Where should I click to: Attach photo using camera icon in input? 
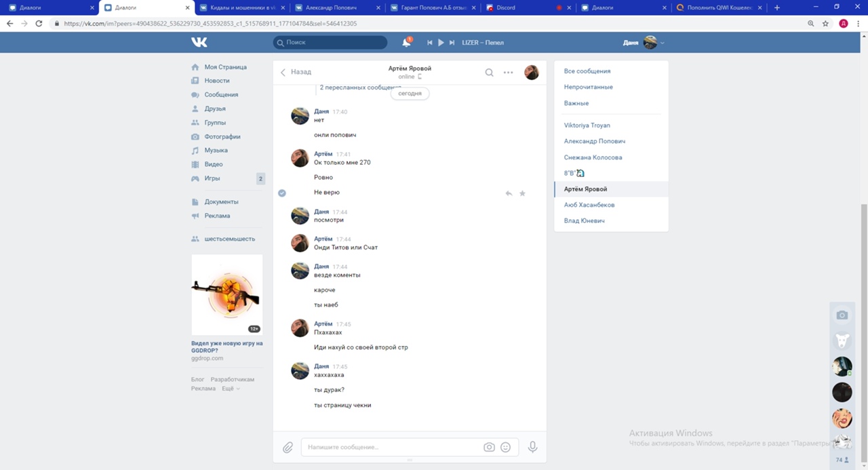488,448
